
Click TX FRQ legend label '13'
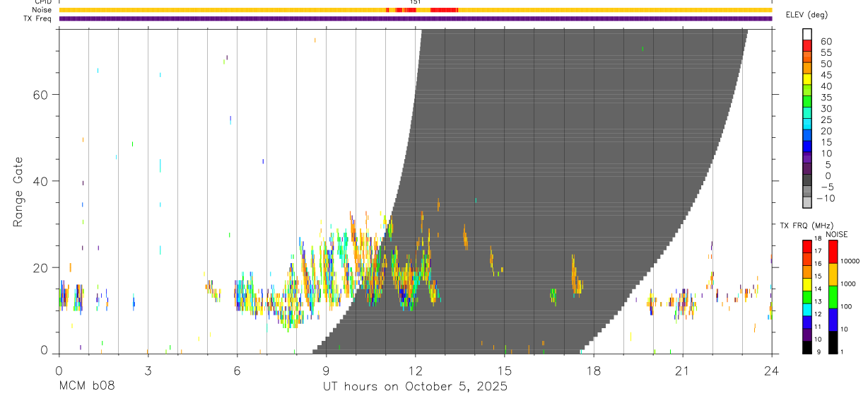click(x=817, y=301)
